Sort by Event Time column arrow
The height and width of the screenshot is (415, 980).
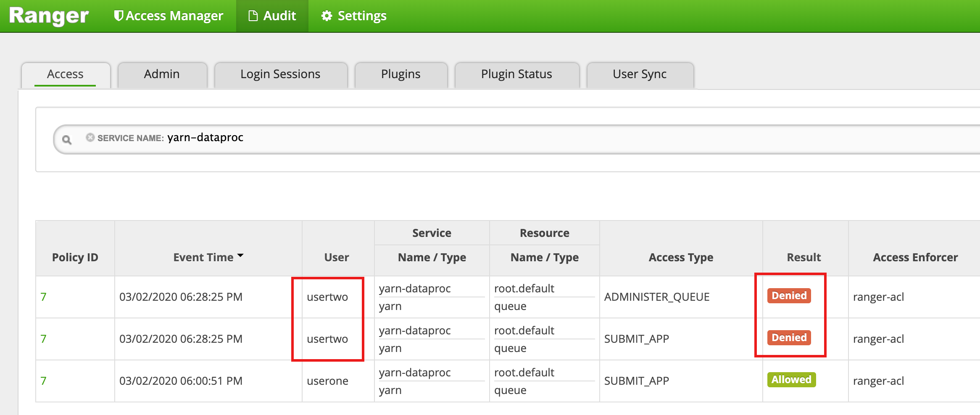click(240, 256)
